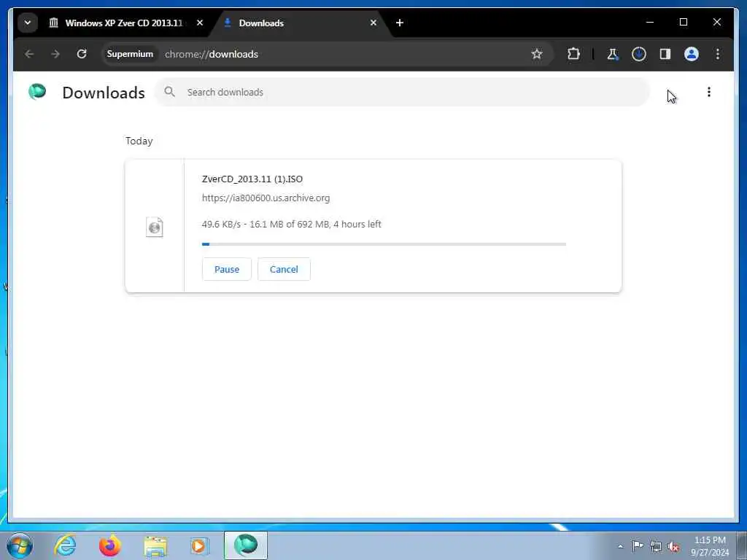
Task: Open the Windows Start button
Action: [x=19, y=545]
